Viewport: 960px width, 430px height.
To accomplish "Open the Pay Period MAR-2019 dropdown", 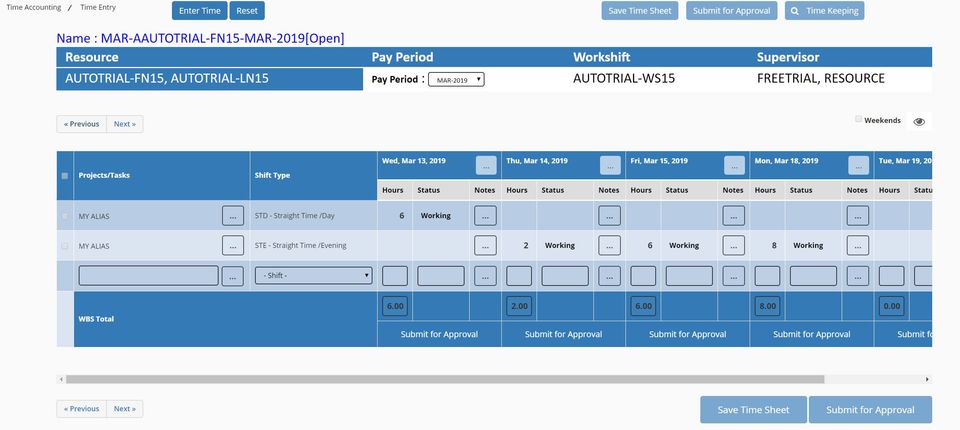I will click(x=456, y=80).
